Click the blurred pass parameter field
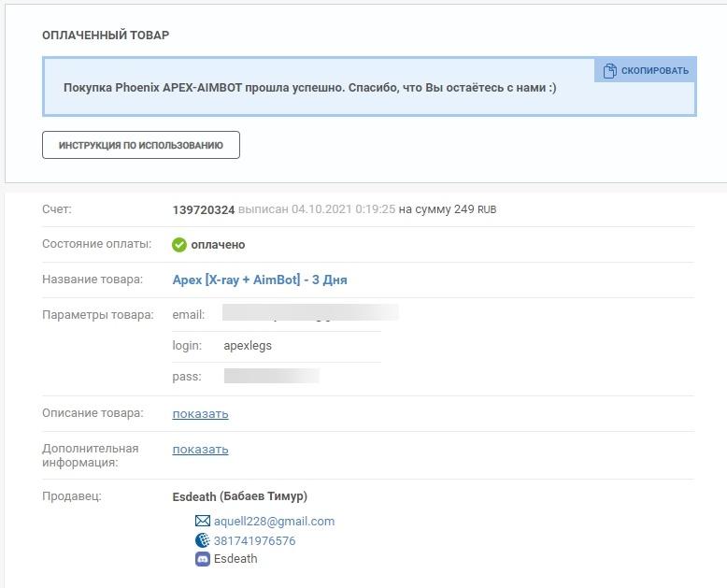Viewport: 727px width, 588px height. (271, 376)
